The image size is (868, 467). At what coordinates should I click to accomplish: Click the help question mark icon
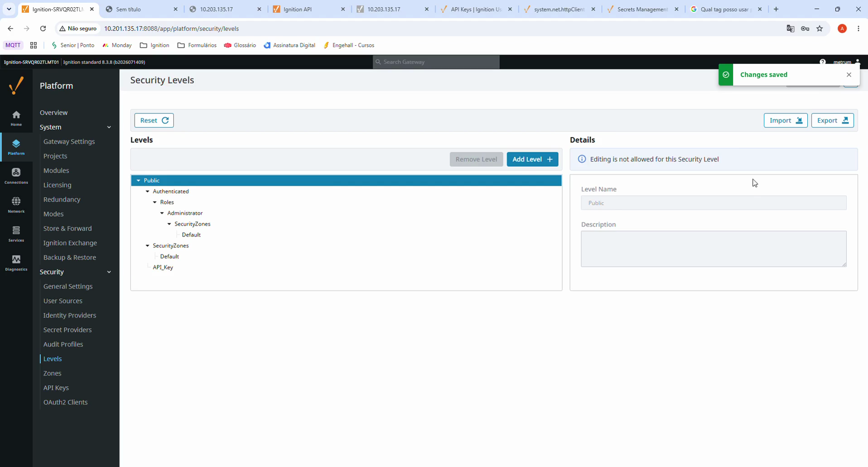(823, 62)
